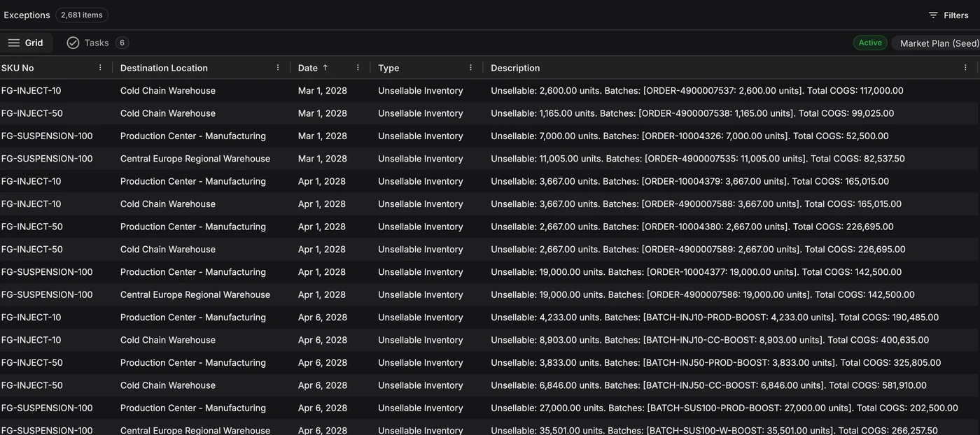Click Unsellable Inventory type in BATCH-INJ50-CC-BOOST row
Screen dimensions: 980x435
[421, 385]
